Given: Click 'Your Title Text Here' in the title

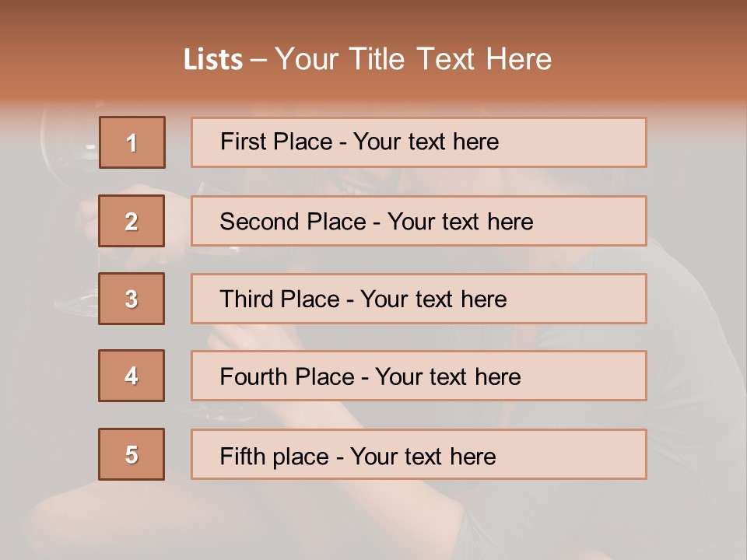Looking at the screenshot, I should [x=413, y=60].
